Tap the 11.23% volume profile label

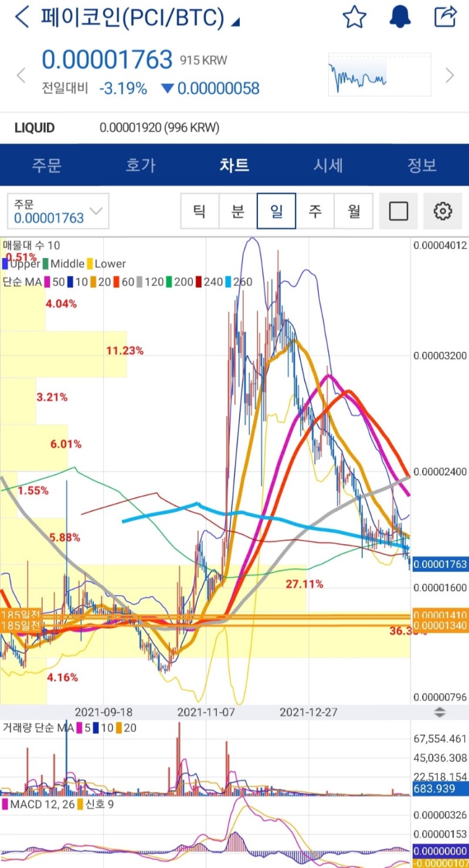125,351
